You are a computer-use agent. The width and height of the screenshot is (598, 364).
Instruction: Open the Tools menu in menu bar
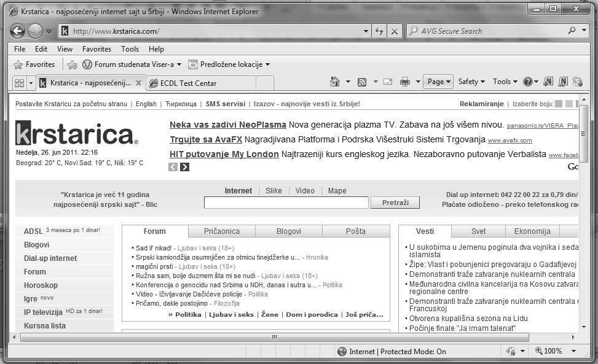click(x=130, y=48)
